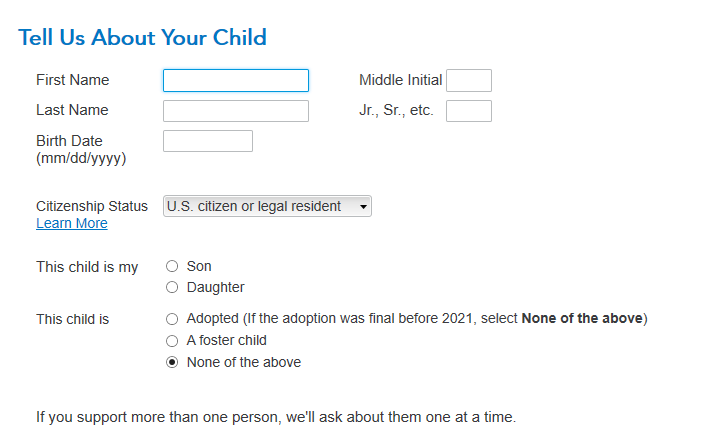The image size is (718, 429).
Task: Click the First Name input field
Action: coord(236,81)
